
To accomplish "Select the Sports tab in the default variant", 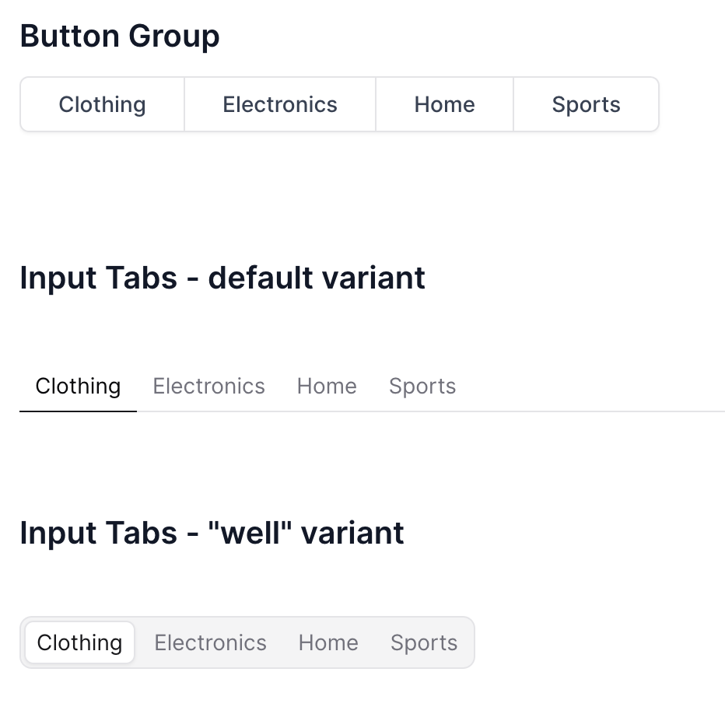I will point(422,386).
